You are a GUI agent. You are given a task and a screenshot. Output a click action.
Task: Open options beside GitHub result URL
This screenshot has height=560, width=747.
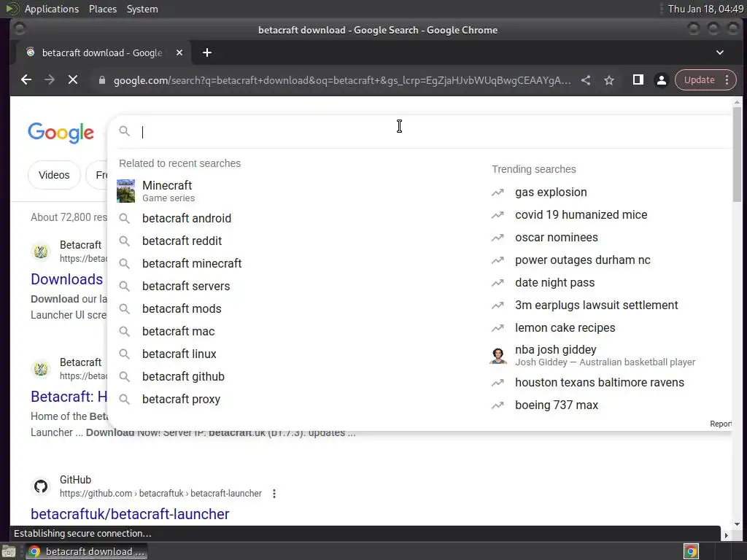click(x=274, y=494)
